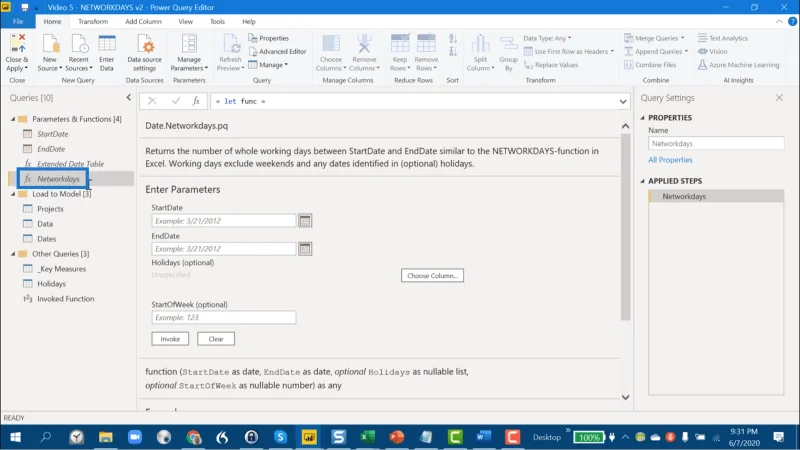Open the New Source icon
The image size is (800, 450).
[x=50, y=43]
